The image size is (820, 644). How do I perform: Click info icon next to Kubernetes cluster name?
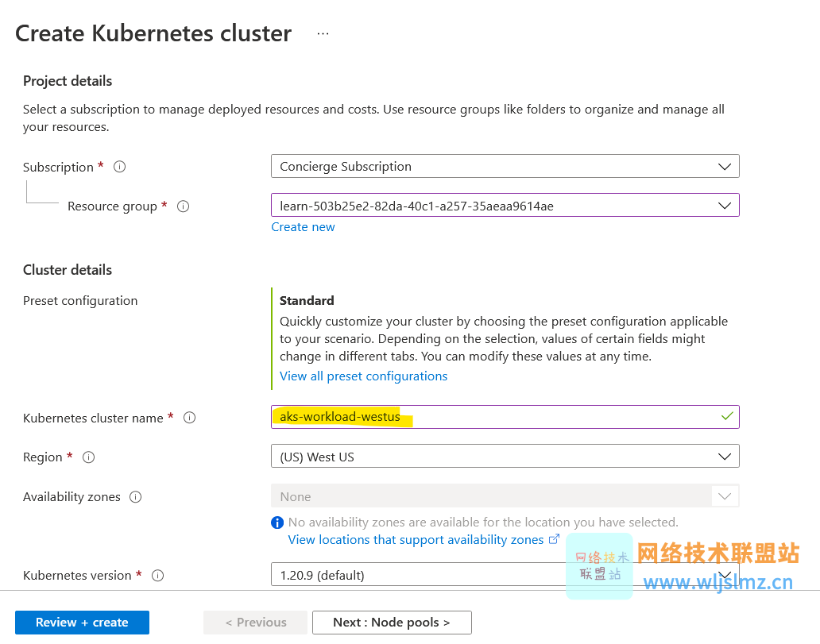(x=189, y=418)
